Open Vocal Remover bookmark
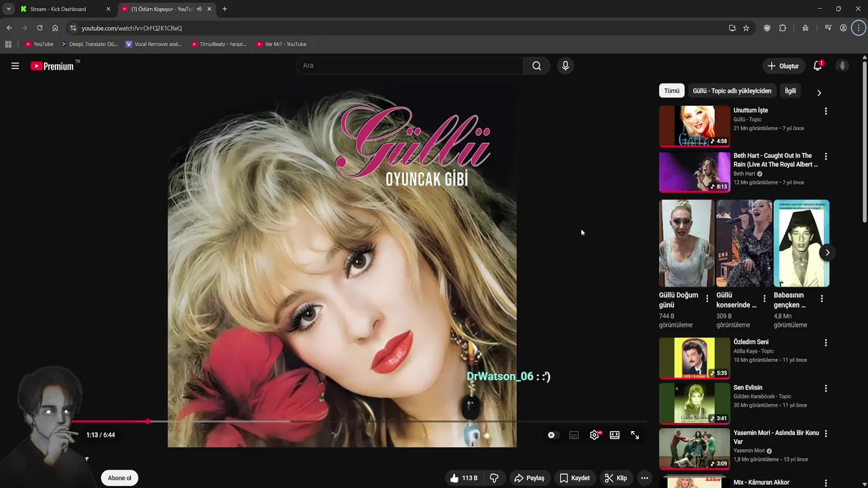Screen dimensions: 868x488 (x=154, y=44)
